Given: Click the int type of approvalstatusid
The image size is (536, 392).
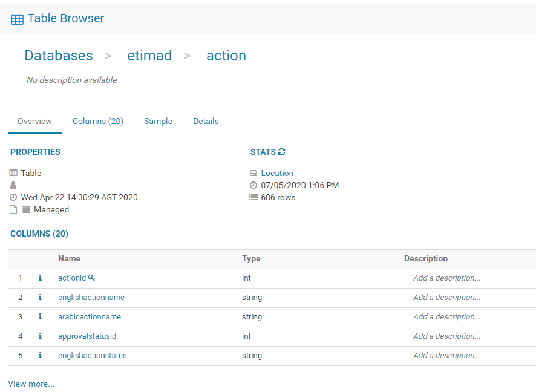Looking at the screenshot, I should (246, 336).
